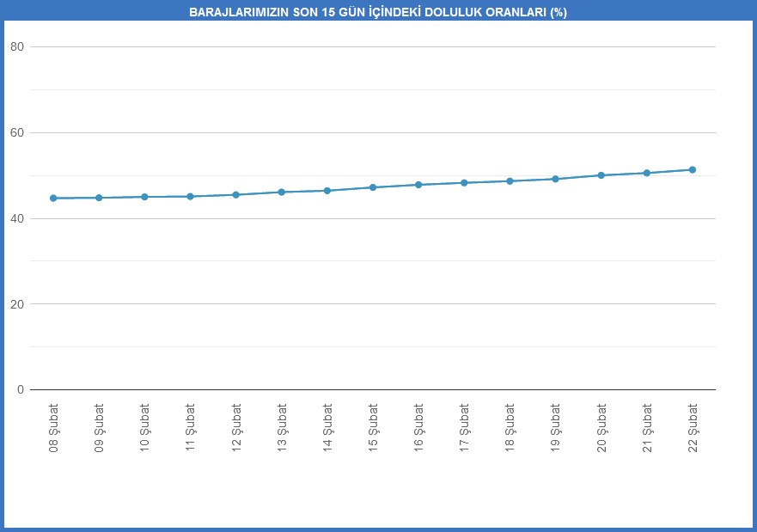Click the 80 label on the y-axis
The image size is (757, 532).
pos(16,47)
